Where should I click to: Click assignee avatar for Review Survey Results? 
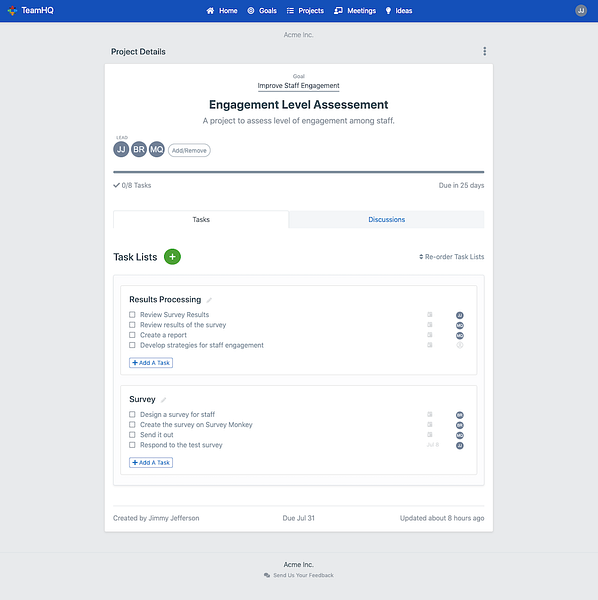(x=460, y=315)
